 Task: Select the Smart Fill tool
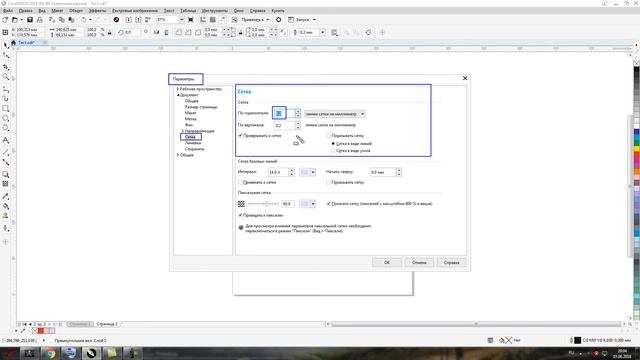[6, 216]
